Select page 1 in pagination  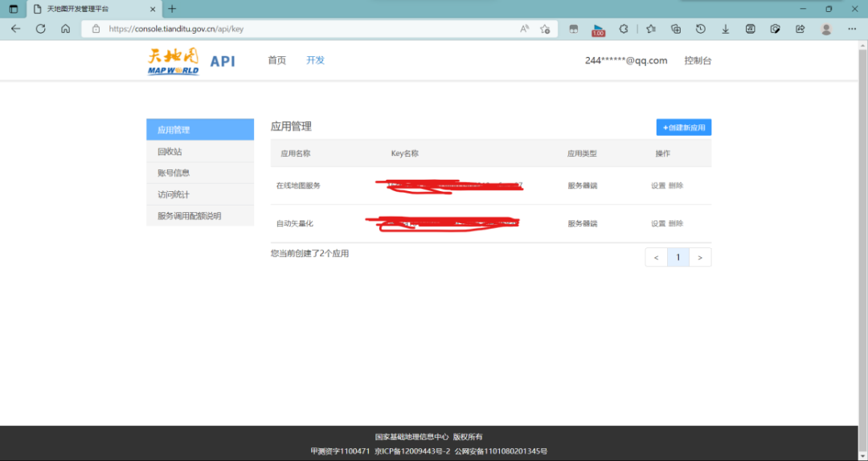pos(678,257)
